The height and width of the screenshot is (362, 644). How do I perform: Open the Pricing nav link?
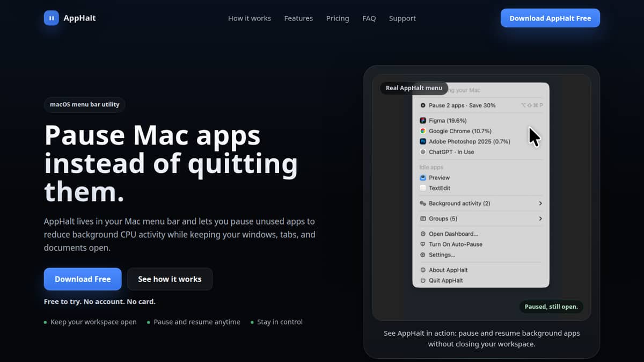(338, 18)
